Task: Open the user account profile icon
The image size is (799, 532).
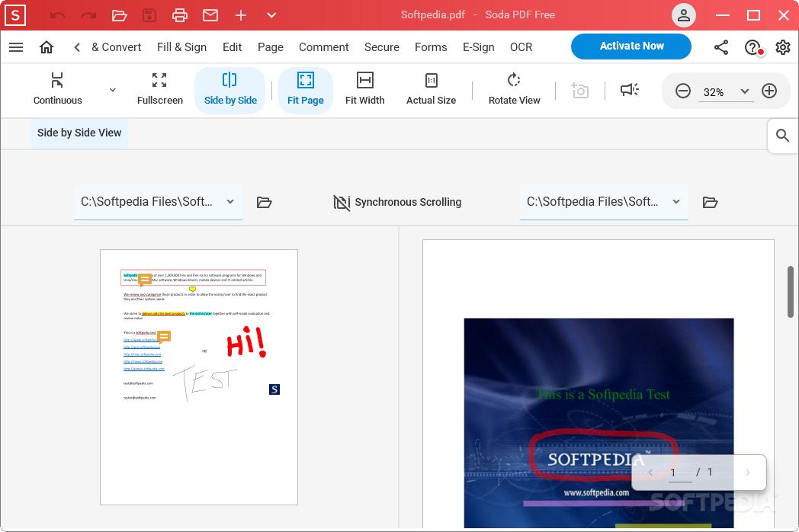Action: tap(684, 15)
